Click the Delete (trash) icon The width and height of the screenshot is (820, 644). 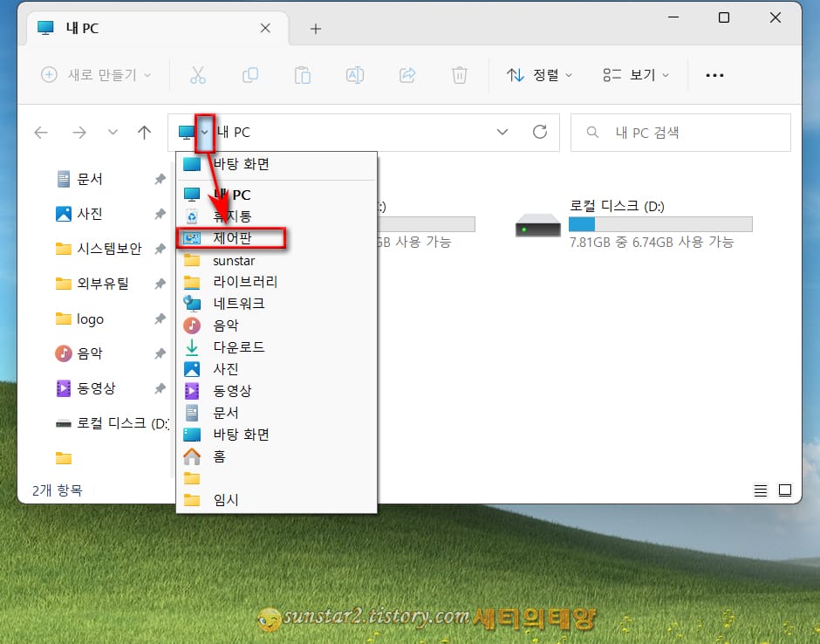[460, 75]
